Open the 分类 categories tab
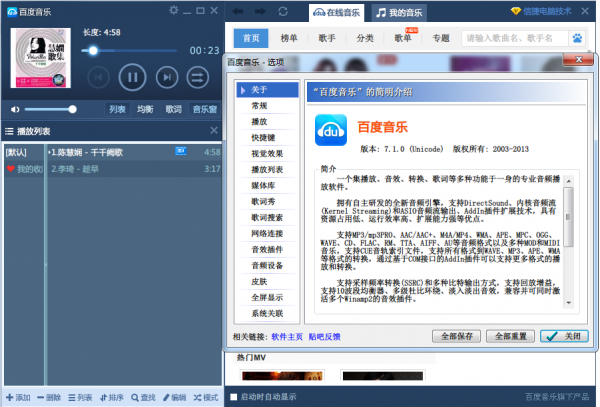This screenshot has width=600, height=407. click(x=365, y=38)
